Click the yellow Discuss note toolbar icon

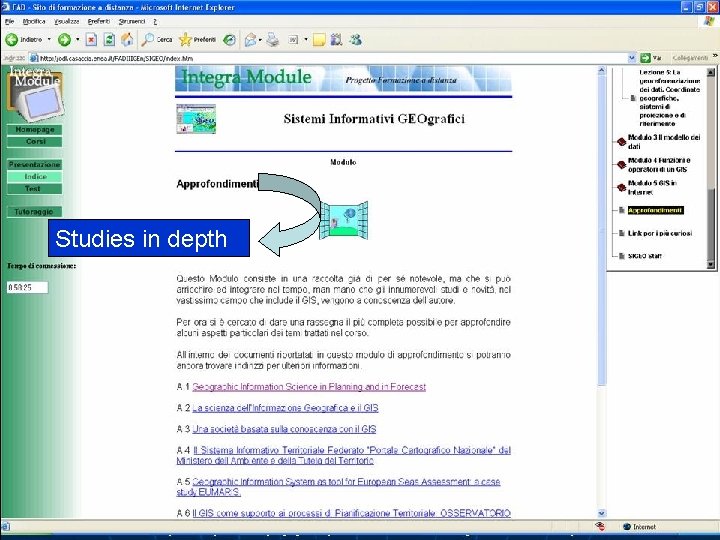(319, 40)
